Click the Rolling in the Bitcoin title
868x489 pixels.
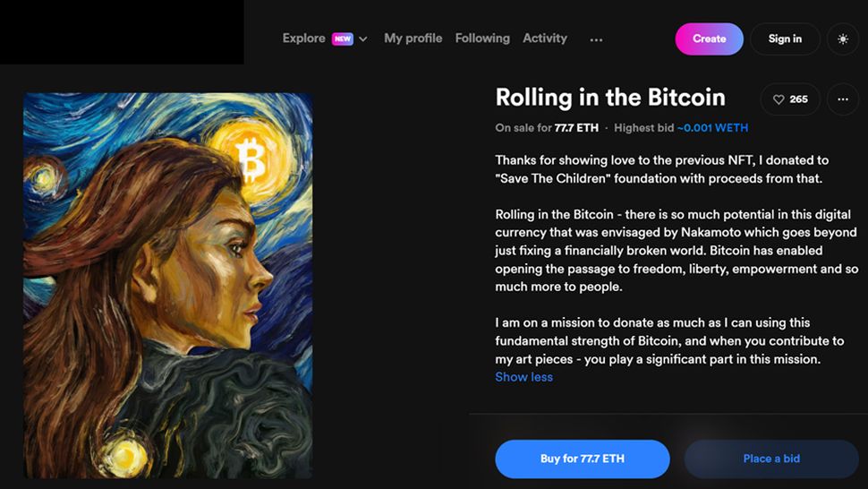pyautogui.click(x=610, y=98)
